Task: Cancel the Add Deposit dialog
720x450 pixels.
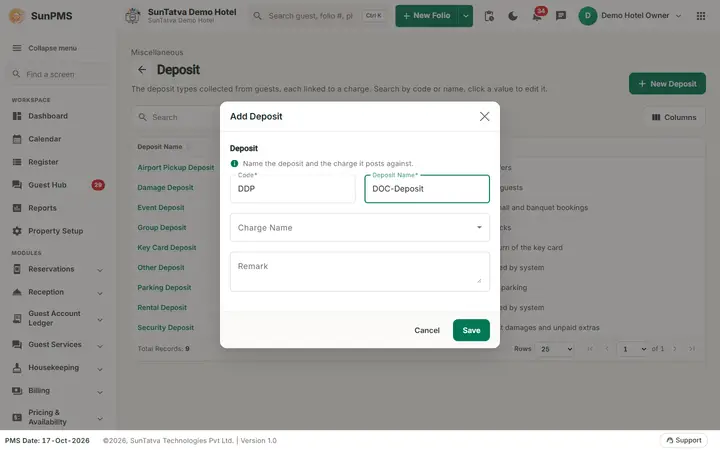Action: pos(427,330)
